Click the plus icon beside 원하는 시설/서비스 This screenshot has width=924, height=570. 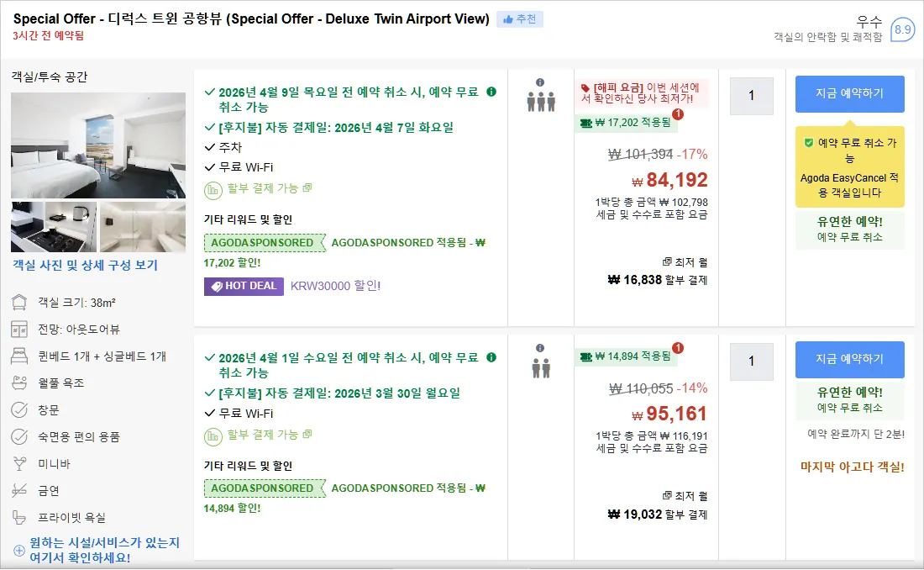point(19,551)
